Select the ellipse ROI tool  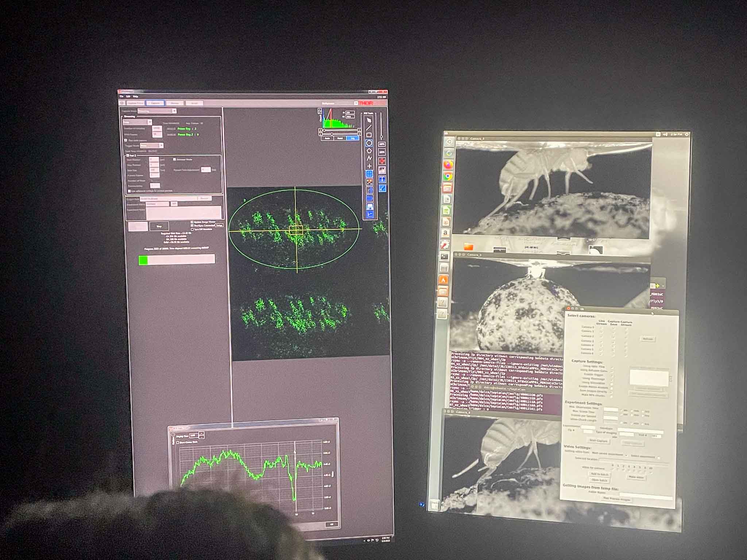[x=369, y=143]
